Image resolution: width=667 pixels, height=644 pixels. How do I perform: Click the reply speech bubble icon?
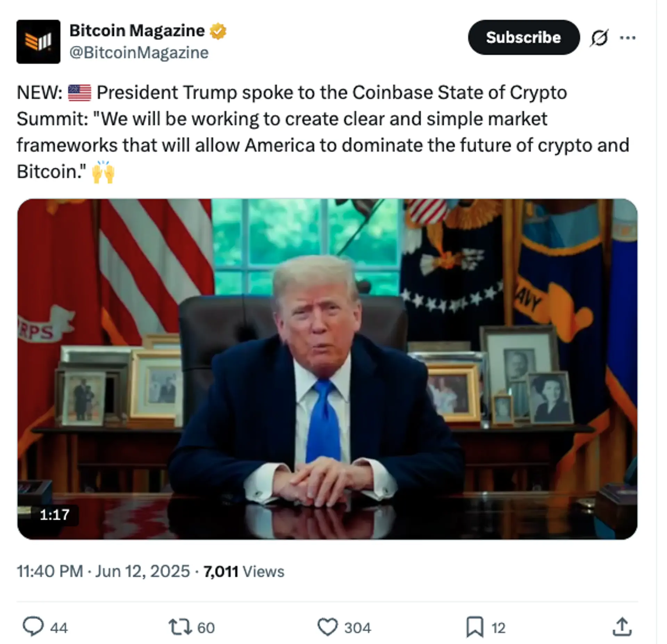point(33,627)
